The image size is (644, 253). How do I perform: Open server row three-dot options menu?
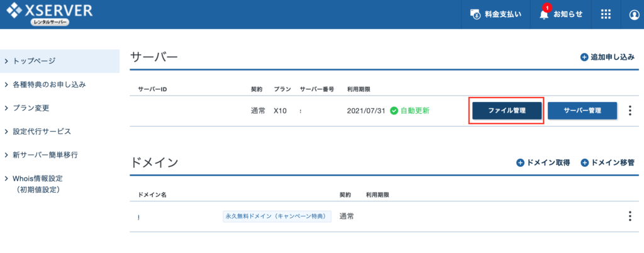coord(630,111)
